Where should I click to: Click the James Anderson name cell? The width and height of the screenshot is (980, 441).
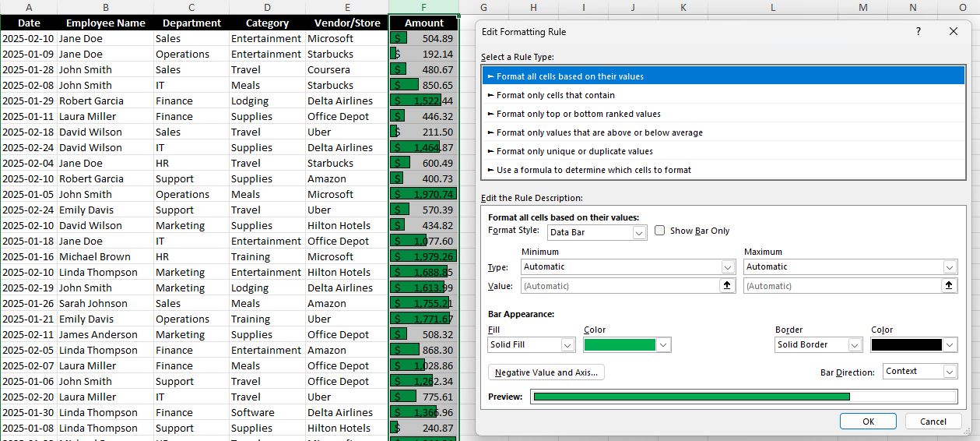tap(105, 334)
